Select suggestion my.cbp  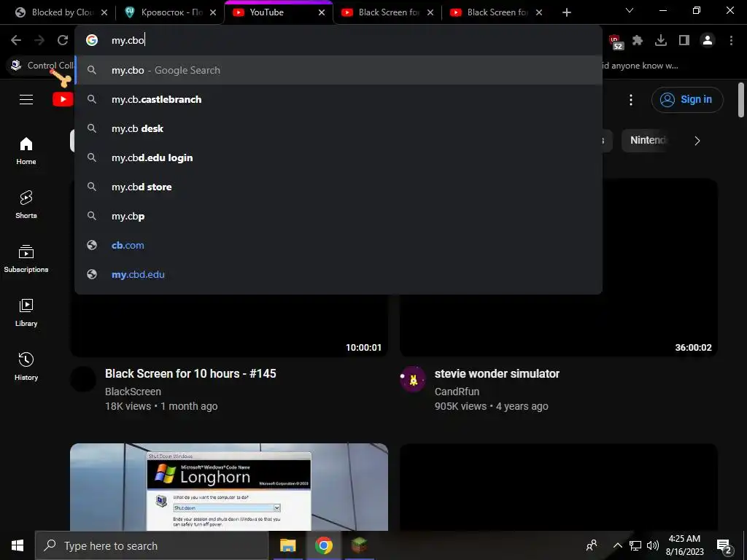tap(338, 216)
